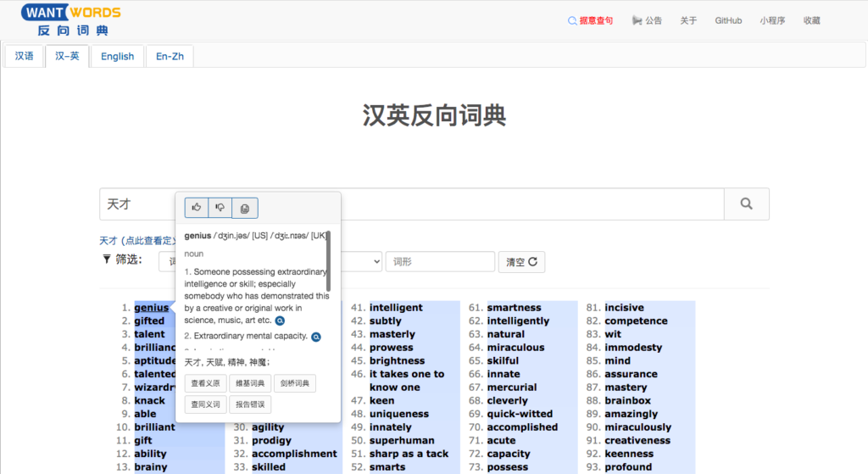Screen dimensions: 868x474
Task: Click the WantWords logo
Action: [x=71, y=20]
